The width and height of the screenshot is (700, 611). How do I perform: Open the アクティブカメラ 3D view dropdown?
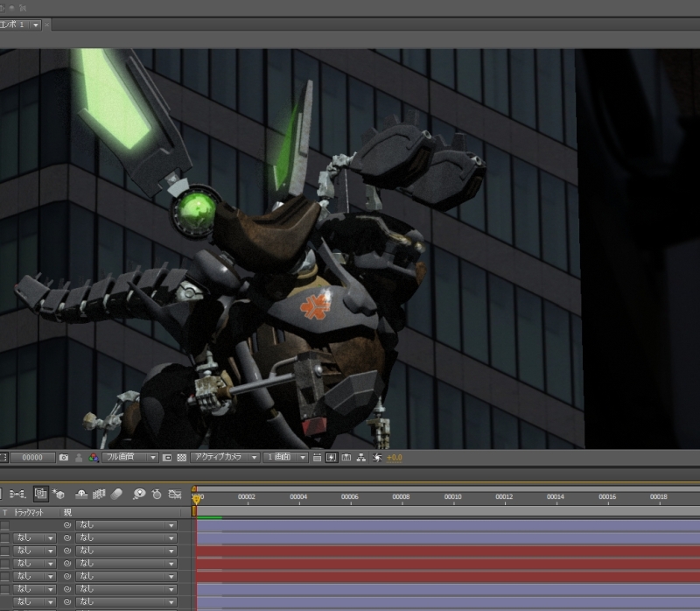pyautogui.click(x=226, y=458)
